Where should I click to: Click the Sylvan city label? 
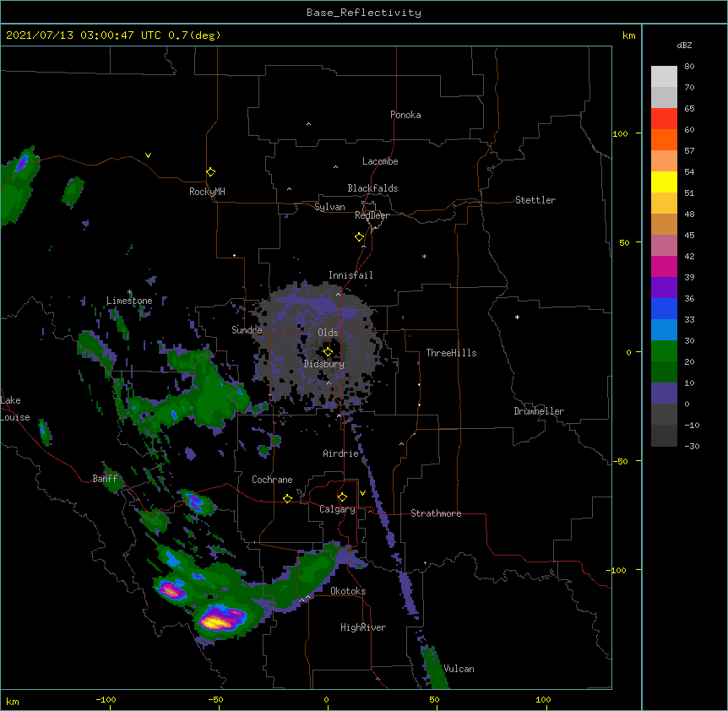tap(329, 207)
